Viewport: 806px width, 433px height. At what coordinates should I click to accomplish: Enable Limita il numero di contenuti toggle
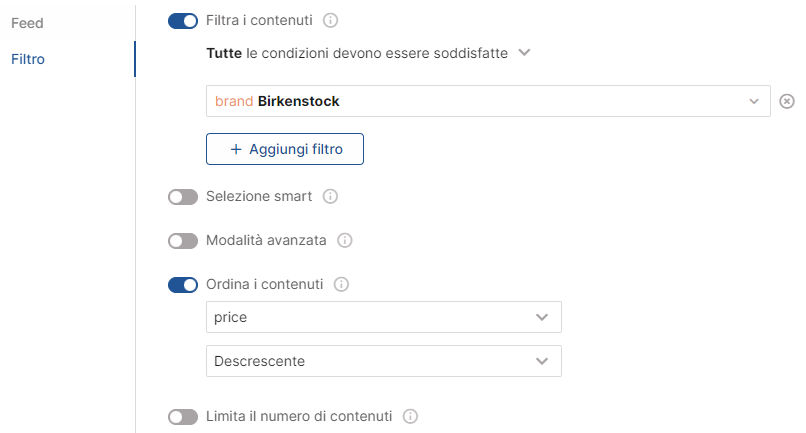(183, 416)
